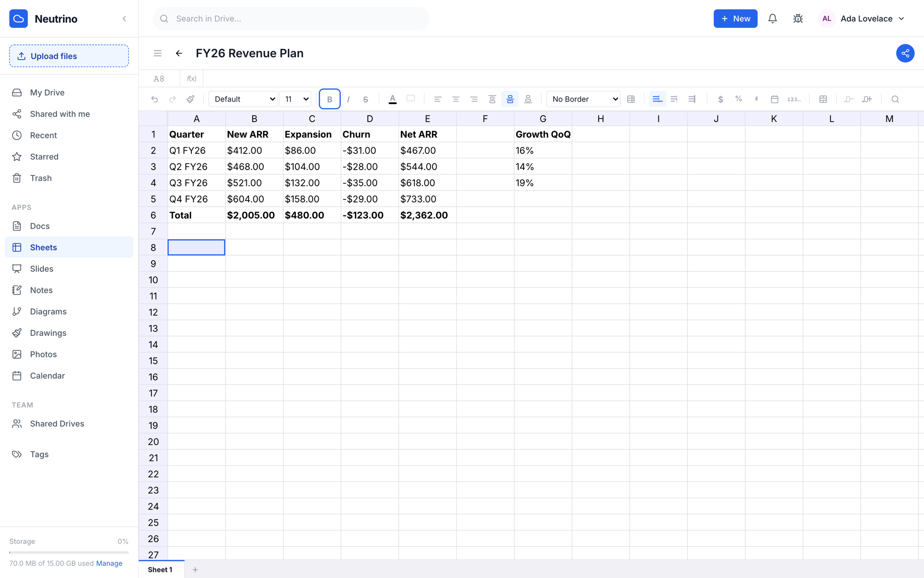This screenshot has height=578, width=924.
Task: Open Starred items
Action: click(x=69, y=157)
